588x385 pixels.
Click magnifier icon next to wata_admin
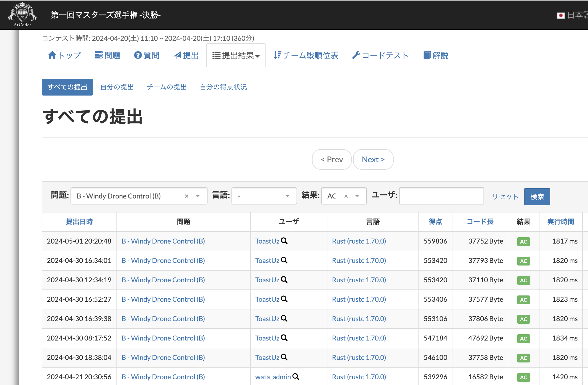click(296, 377)
